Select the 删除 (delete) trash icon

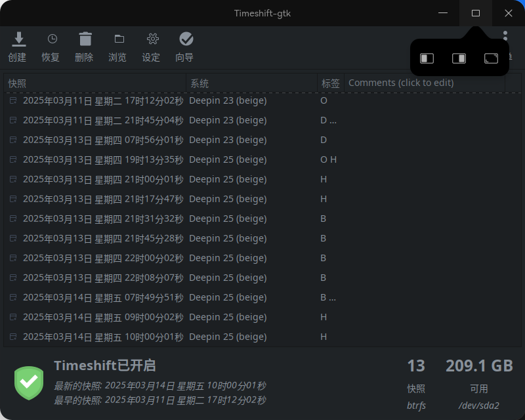tap(85, 39)
